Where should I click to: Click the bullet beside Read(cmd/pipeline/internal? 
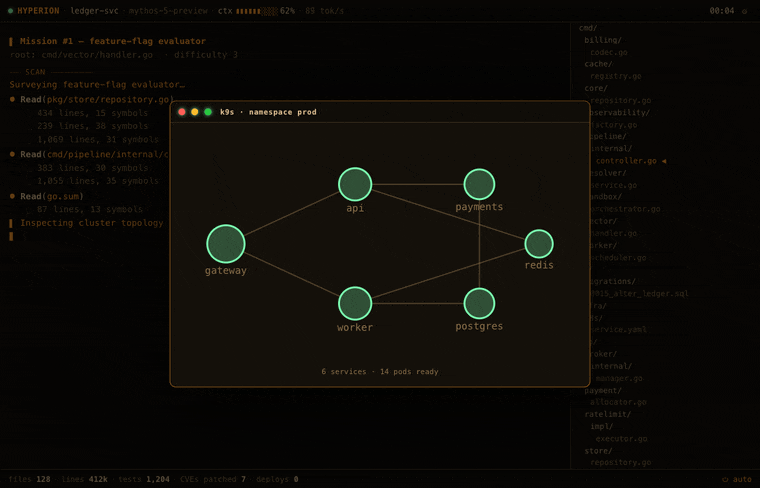pyautogui.click(x=12, y=154)
